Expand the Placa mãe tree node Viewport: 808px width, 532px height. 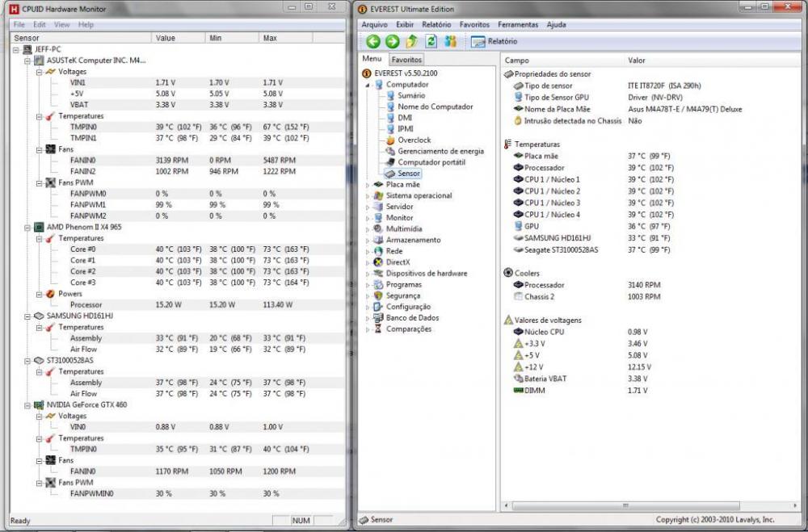click(x=368, y=185)
